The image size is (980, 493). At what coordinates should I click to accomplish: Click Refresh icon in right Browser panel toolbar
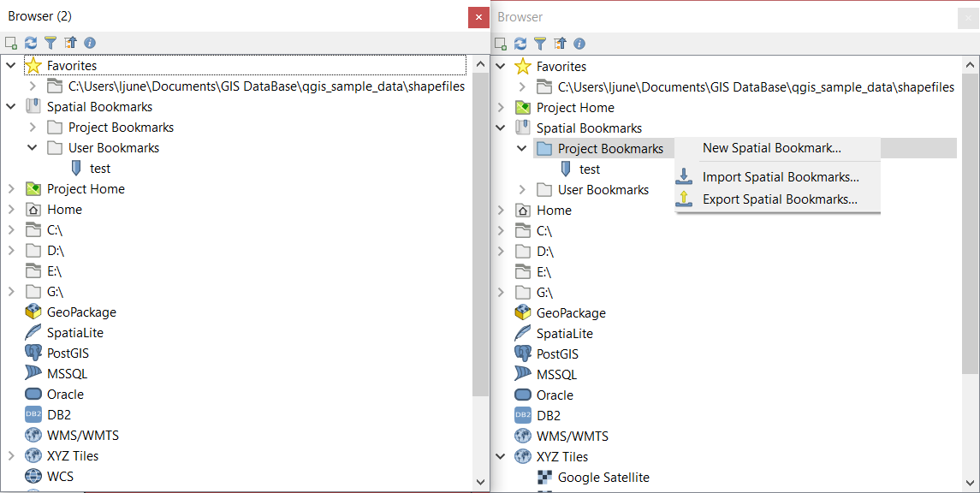520,44
